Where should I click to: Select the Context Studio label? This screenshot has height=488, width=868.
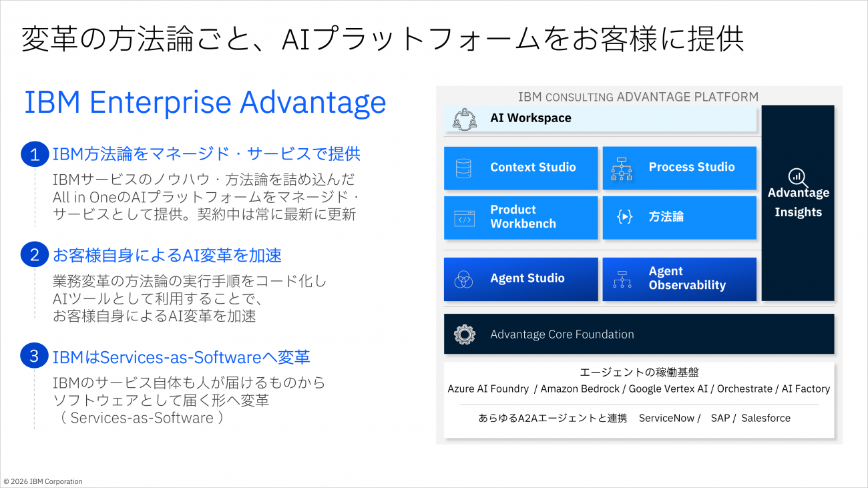tap(533, 168)
